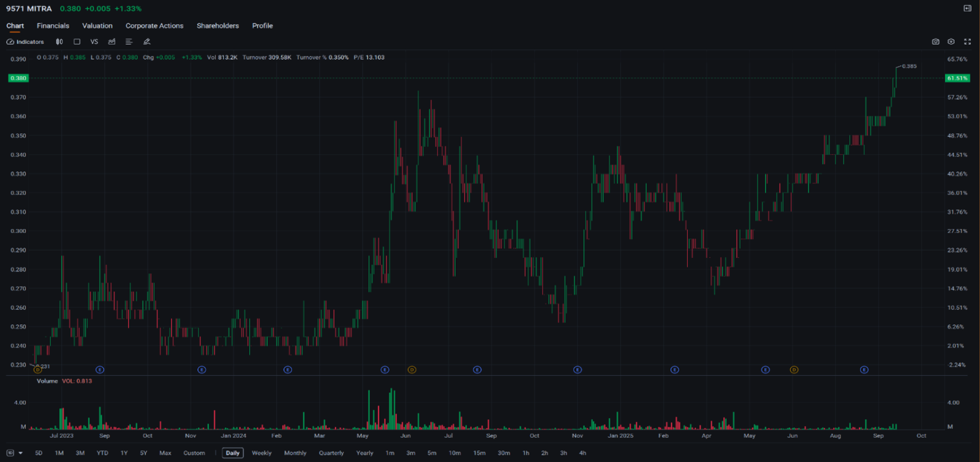The height and width of the screenshot is (462, 980).
Task: Set range to 5D
Action: coord(39,453)
